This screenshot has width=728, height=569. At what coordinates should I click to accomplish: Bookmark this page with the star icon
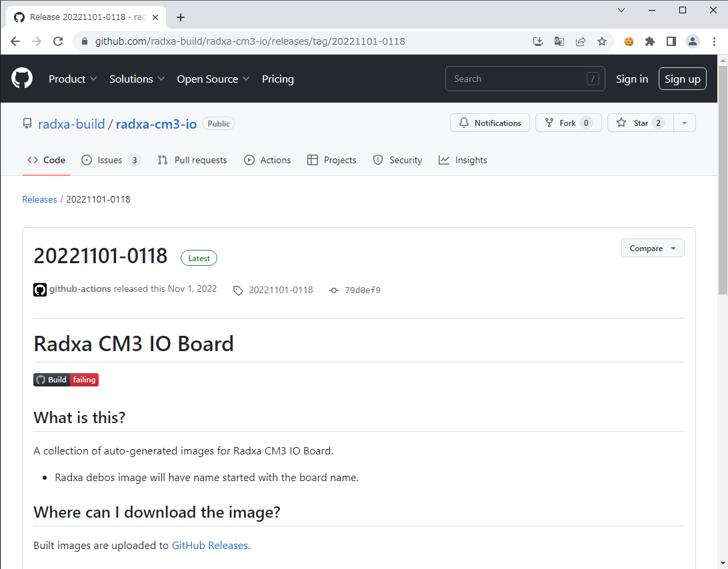(602, 41)
